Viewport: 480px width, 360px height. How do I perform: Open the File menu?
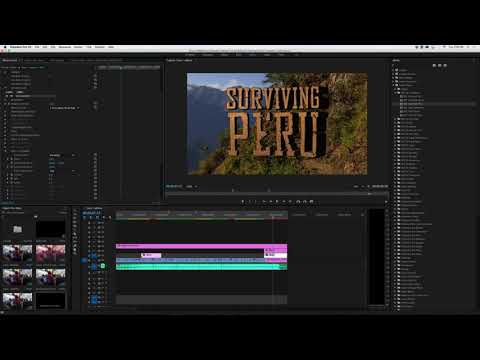point(37,47)
